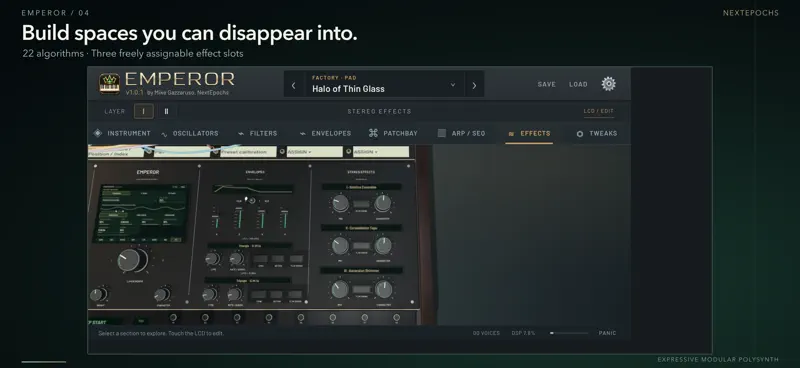Click the patch jack between the ASSIGN fields
The height and width of the screenshot is (368, 800).
point(348,152)
